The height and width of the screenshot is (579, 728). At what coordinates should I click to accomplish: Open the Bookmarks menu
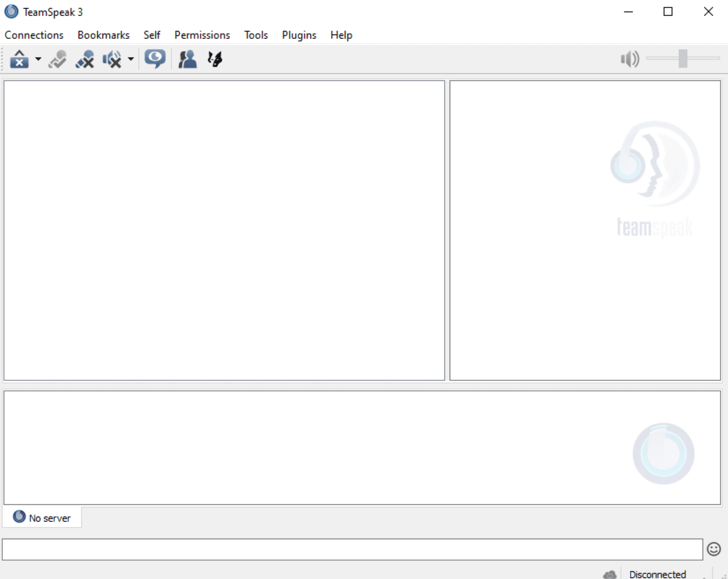[104, 35]
